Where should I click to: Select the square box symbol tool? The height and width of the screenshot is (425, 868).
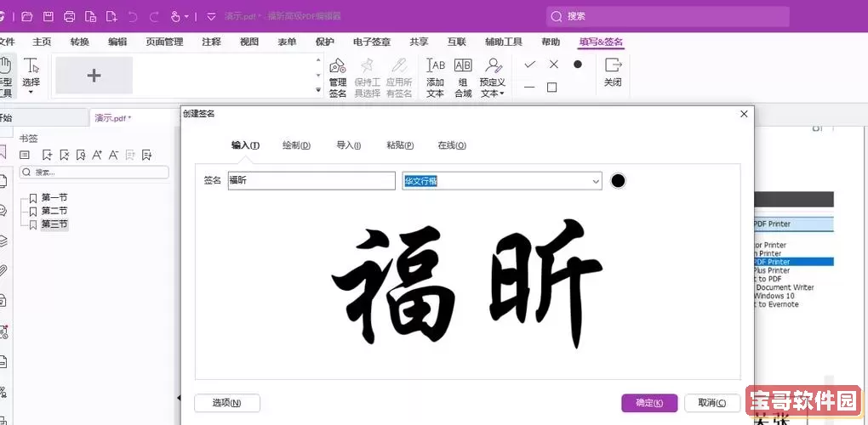[x=552, y=88]
